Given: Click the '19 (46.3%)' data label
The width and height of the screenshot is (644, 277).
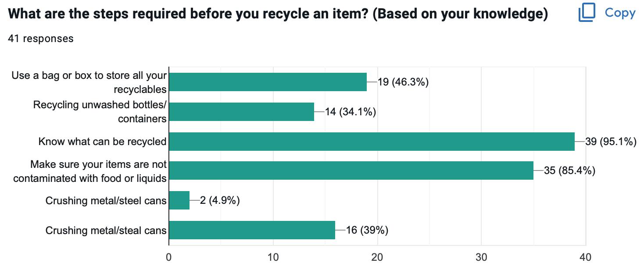Looking at the screenshot, I should pos(403,82).
